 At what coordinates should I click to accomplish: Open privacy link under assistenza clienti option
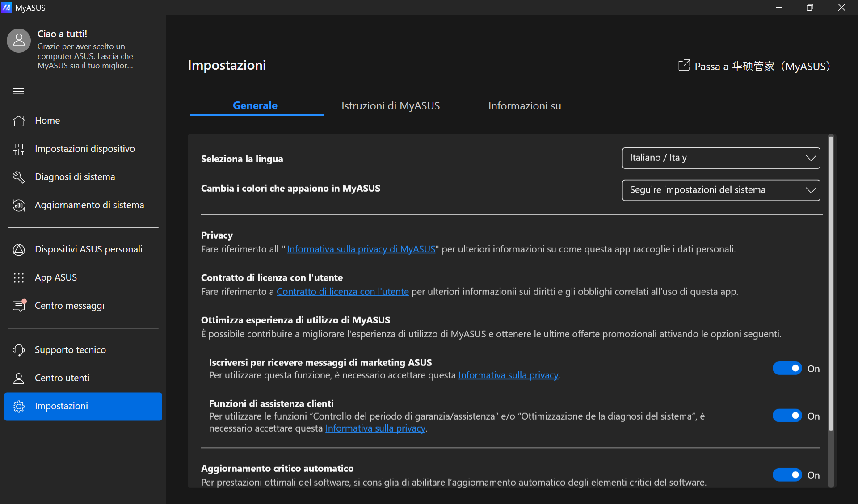(375, 428)
